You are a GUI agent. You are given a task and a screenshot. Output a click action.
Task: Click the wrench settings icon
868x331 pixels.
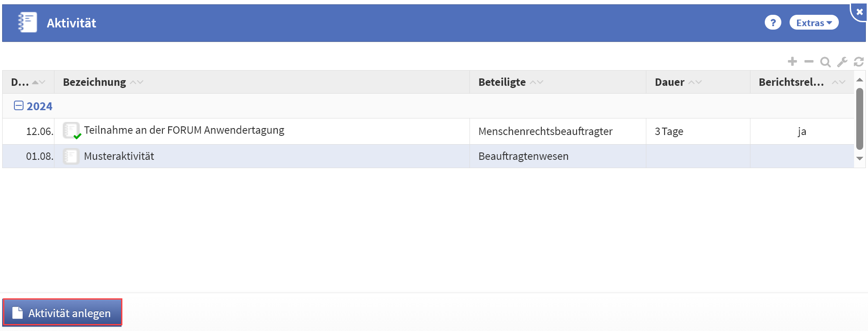[x=842, y=62]
